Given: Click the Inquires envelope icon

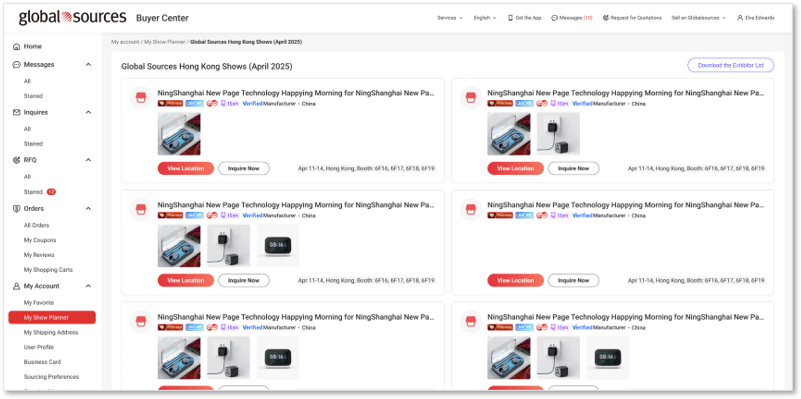Looking at the screenshot, I should tap(16, 112).
